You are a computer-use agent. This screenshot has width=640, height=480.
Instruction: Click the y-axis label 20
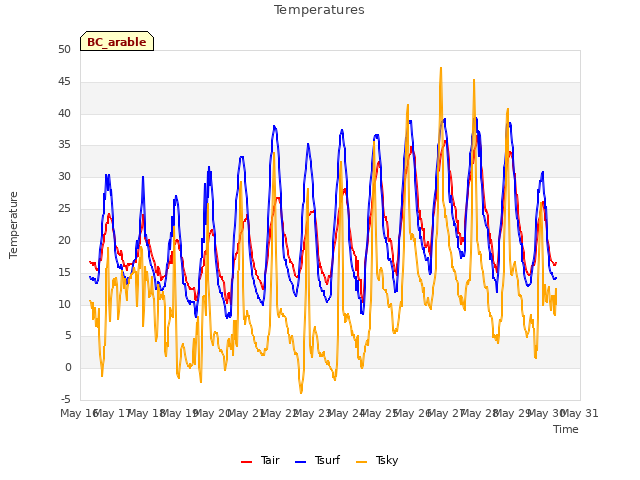pos(64,240)
